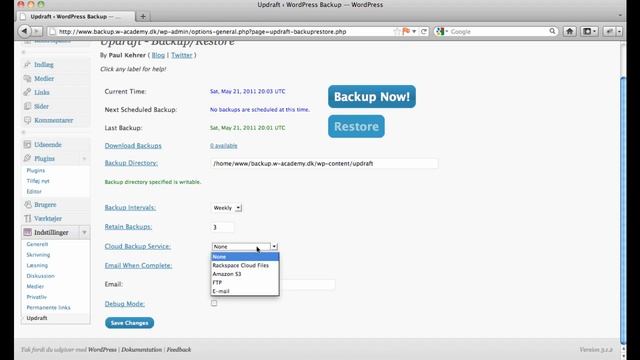Reload the page with refresh icon
Image resolution: width=640 pixels, height=360 pixels.
(424, 31)
